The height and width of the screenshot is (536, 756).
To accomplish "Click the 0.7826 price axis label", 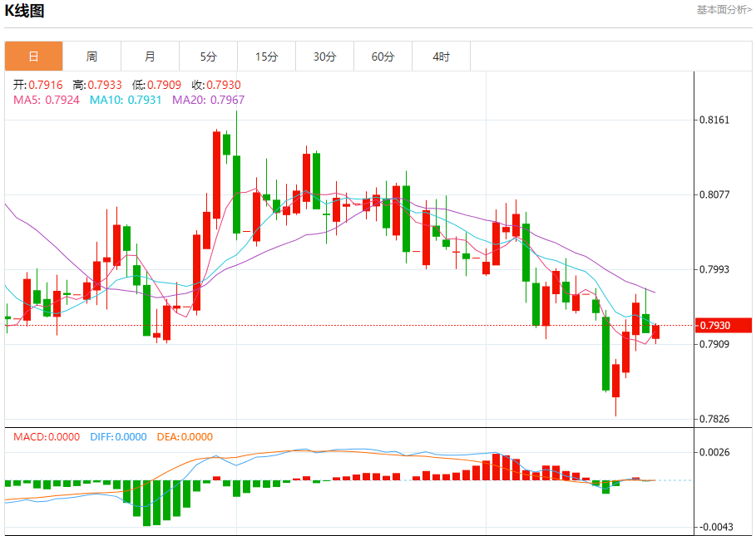I will point(714,419).
